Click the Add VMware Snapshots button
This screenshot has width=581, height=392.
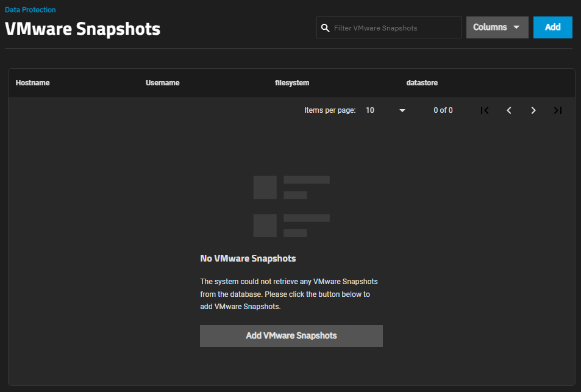(x=291, y=336)
